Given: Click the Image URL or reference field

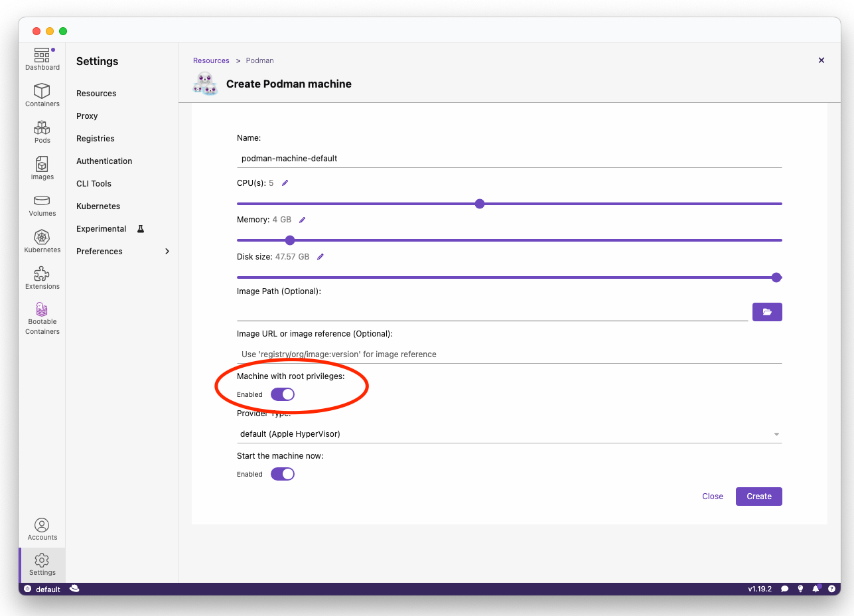Looking at the screenshot, I should coord(510,354).
